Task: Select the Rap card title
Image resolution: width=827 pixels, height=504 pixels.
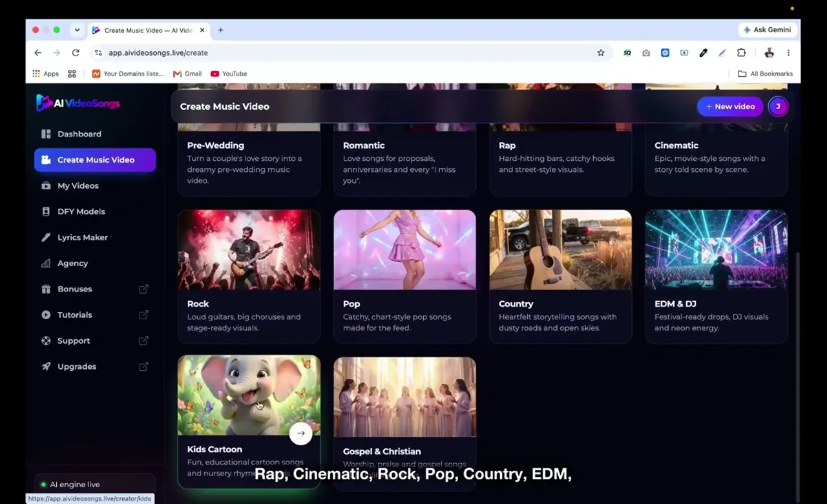Action: pyautogui.click(x=507, y=145)
